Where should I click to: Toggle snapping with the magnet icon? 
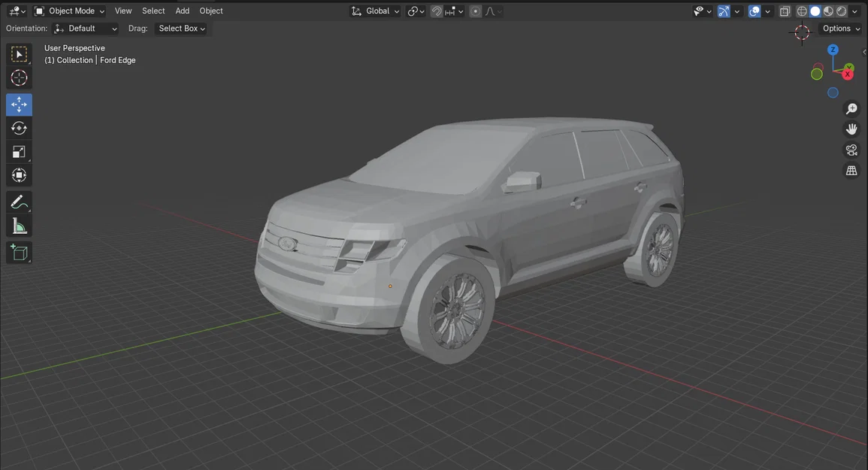(436, 11)
